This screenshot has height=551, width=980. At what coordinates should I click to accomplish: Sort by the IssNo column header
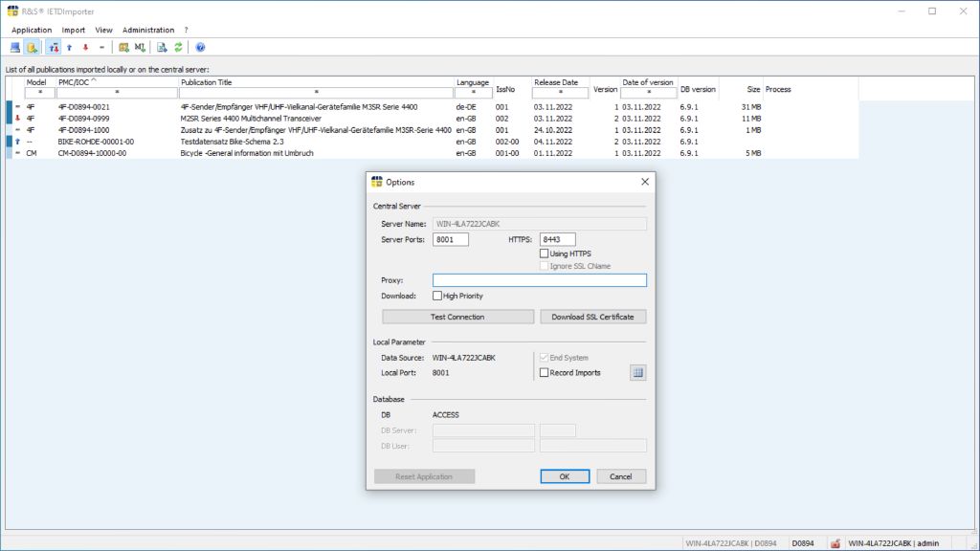pyautogui.click(x=505, y=89)
